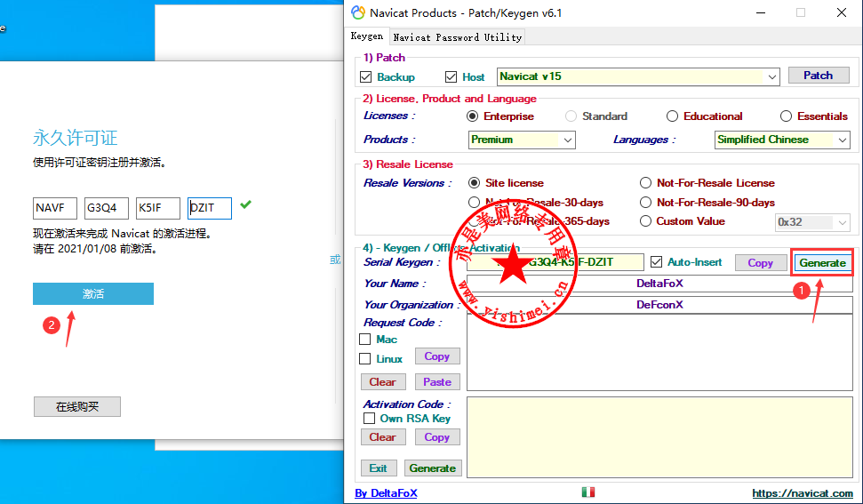
Task: Uncheck the Auto-Insert checkbox
Action: [656, 262]
